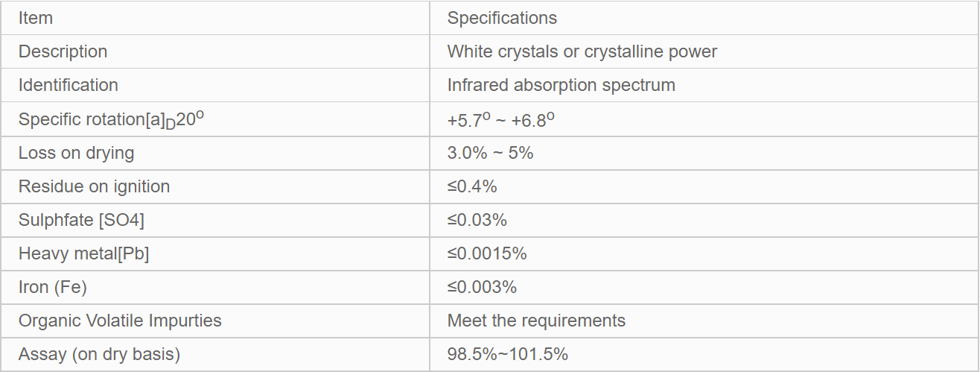Click the "Iron (Fe)" row label
The height and width of the screenshot is (372, 980).
(53, 287)
